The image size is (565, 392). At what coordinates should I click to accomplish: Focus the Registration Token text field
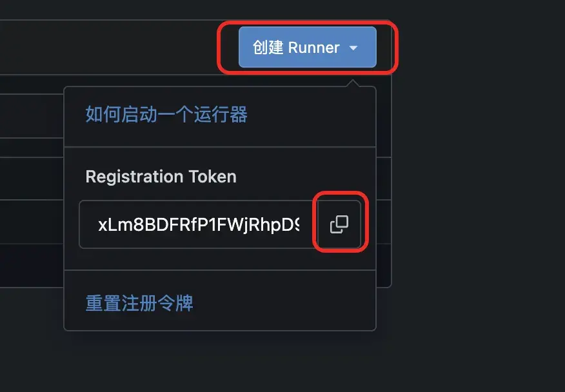pos(198,224)
